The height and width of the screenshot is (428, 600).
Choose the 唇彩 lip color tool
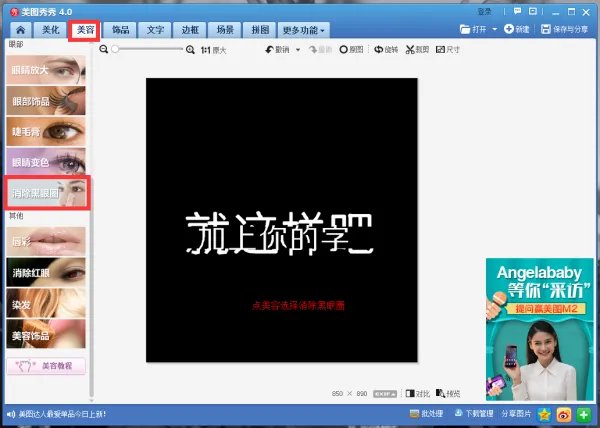[x=46, y=241]
